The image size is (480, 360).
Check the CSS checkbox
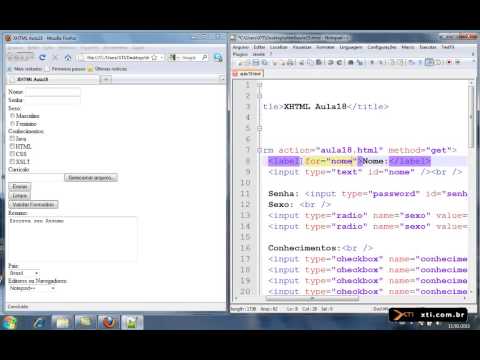[x=12, y=154]
